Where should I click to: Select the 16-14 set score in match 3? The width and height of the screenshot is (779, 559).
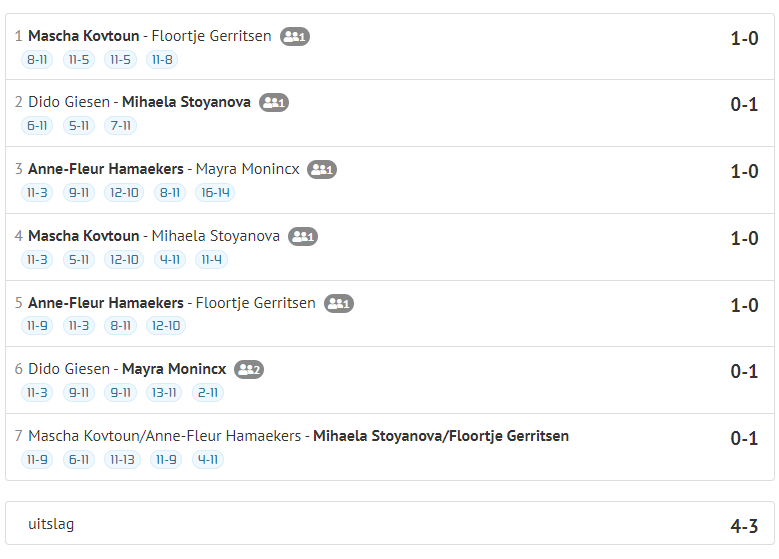pyautogui.click(x=215, y=193)
